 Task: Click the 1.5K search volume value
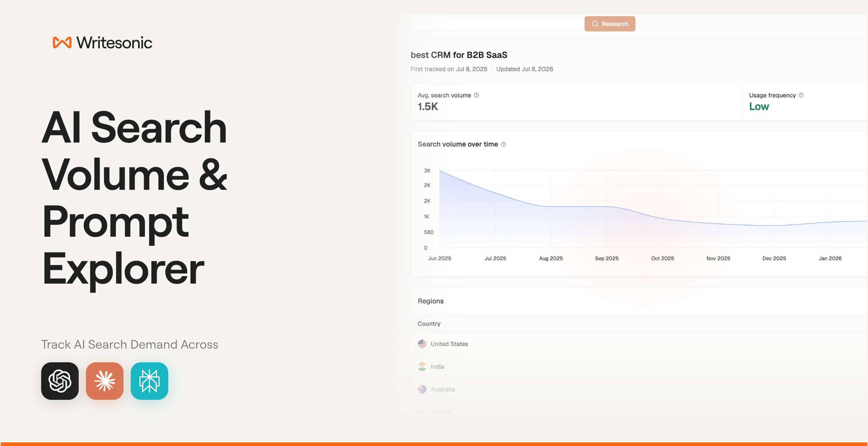coord(428,106)
